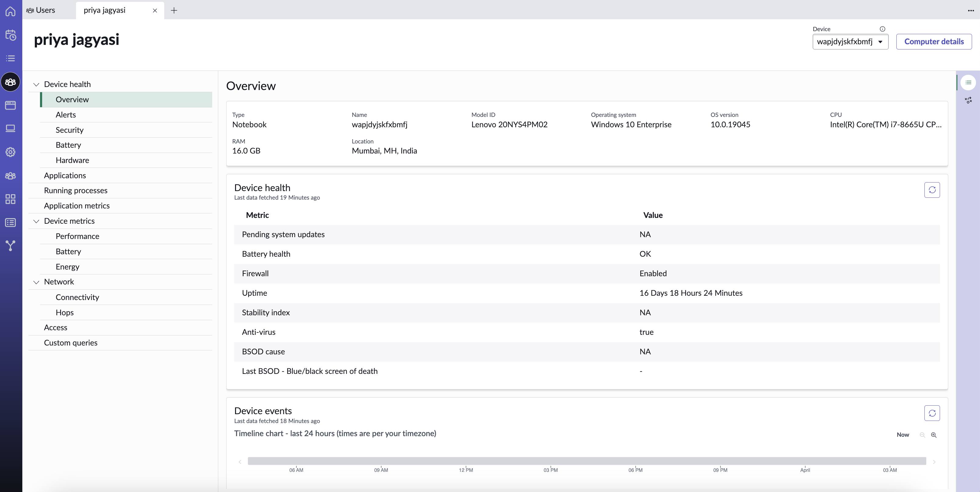The image size is (980, 492).
Task: Refresh the Device events data
Action: pos(932,413)
